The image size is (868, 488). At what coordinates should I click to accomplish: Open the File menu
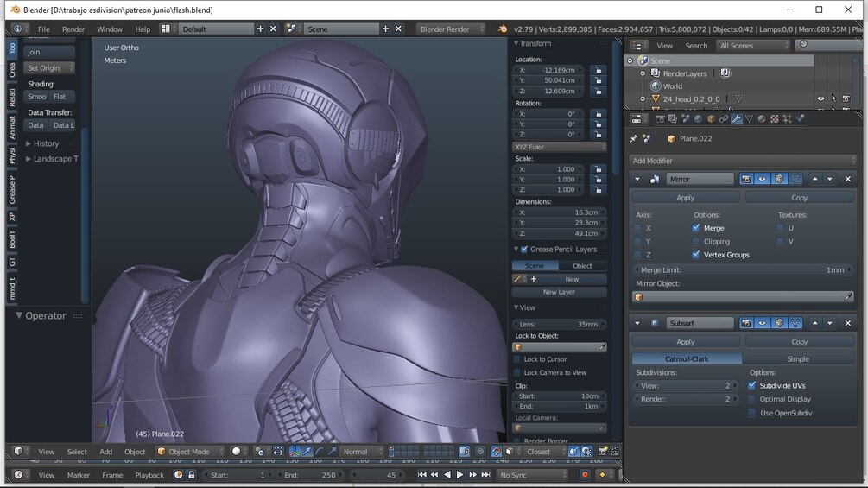(44, 29)
